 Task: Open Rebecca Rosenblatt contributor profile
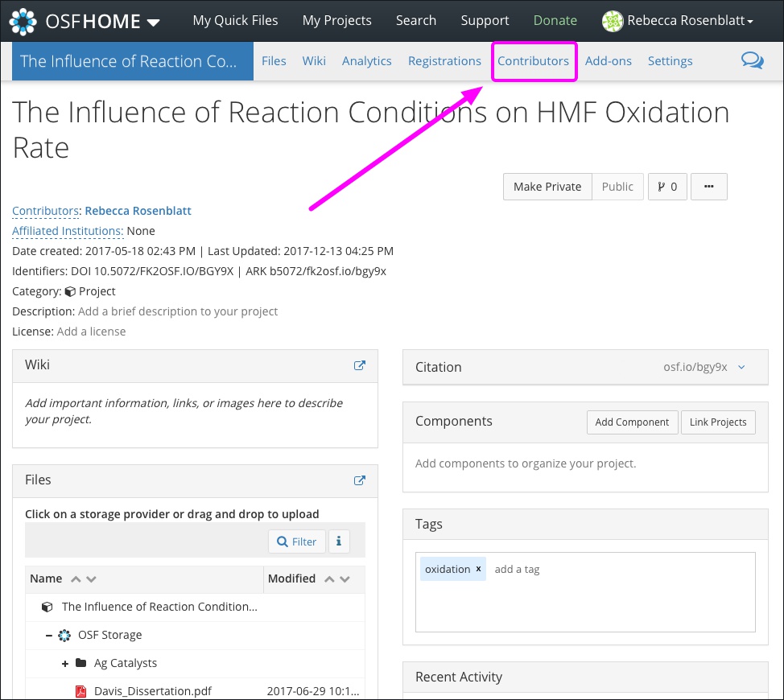[x=138, y=211]
